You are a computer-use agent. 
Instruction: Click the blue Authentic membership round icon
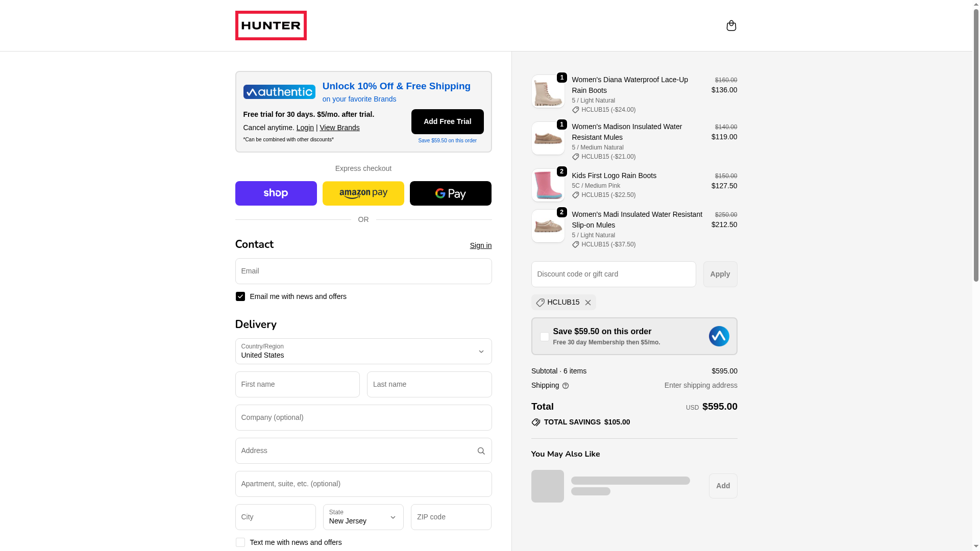(719, 336)
